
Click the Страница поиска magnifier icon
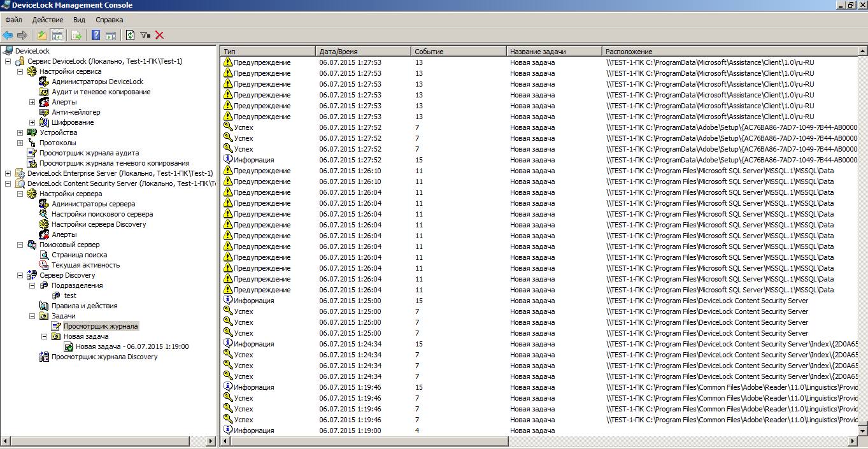click(44, 255)
